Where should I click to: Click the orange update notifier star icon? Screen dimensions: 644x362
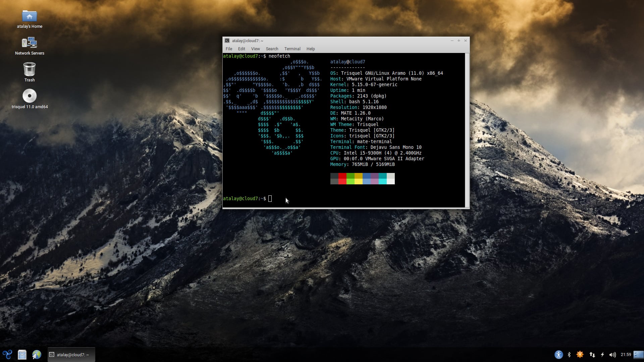(x=580, y=355)
